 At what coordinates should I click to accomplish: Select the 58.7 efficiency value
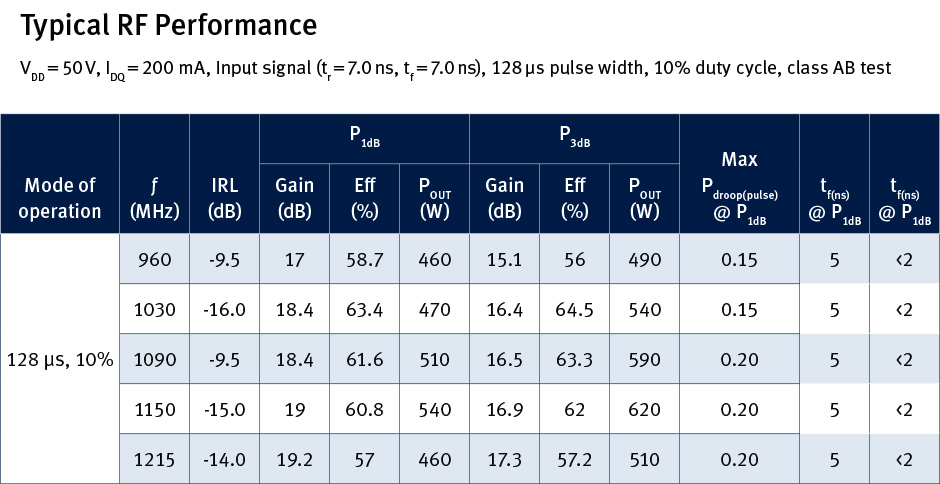coord(365,260)
